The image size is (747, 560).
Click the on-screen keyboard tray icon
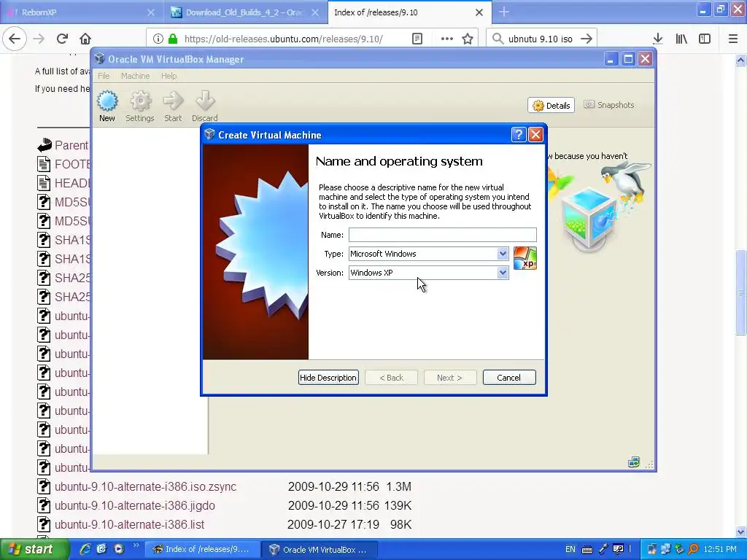[587, 550]
